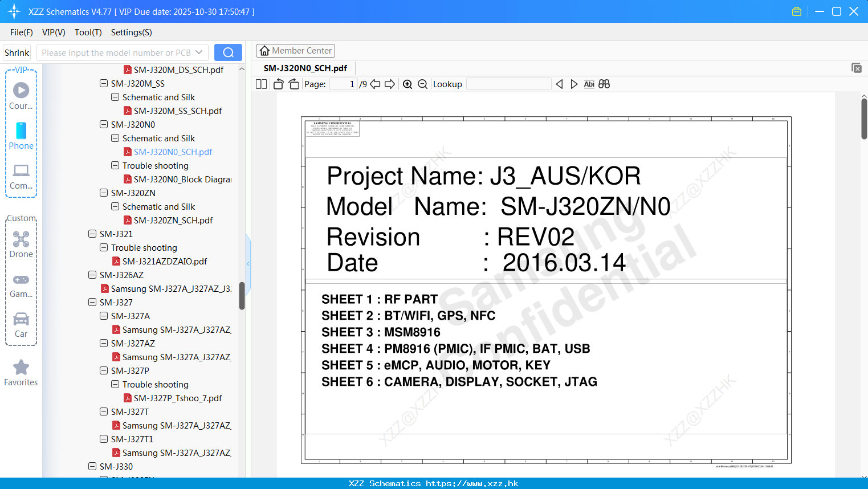Open the Settings(S) menu
Viewport: 868px width, 489px height.
[x=132, y=32]
